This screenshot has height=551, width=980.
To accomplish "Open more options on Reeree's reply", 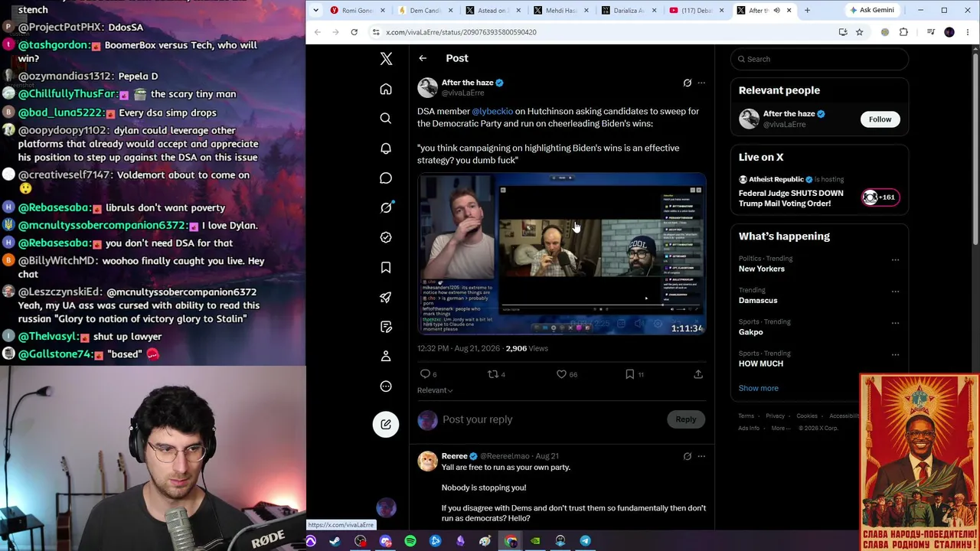I will (x=701, y=456).
